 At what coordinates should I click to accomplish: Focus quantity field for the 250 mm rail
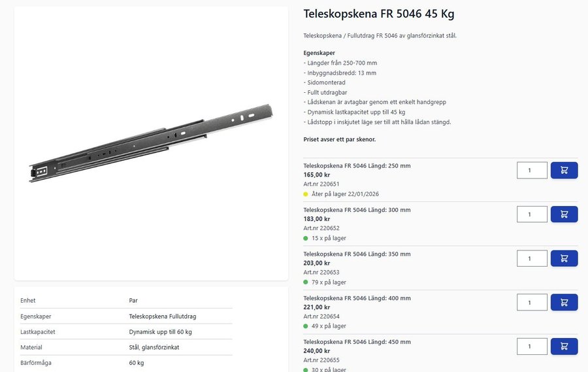(x=532, y=170)
